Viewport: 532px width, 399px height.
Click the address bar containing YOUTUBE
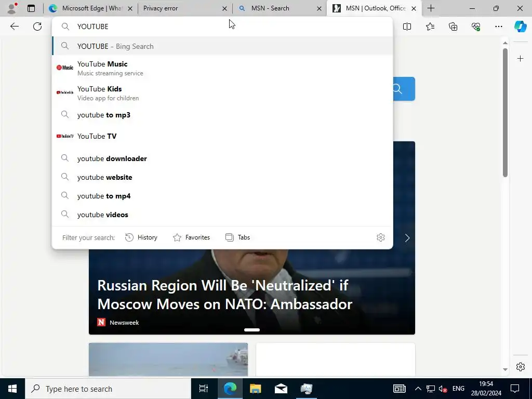(222, 26)
